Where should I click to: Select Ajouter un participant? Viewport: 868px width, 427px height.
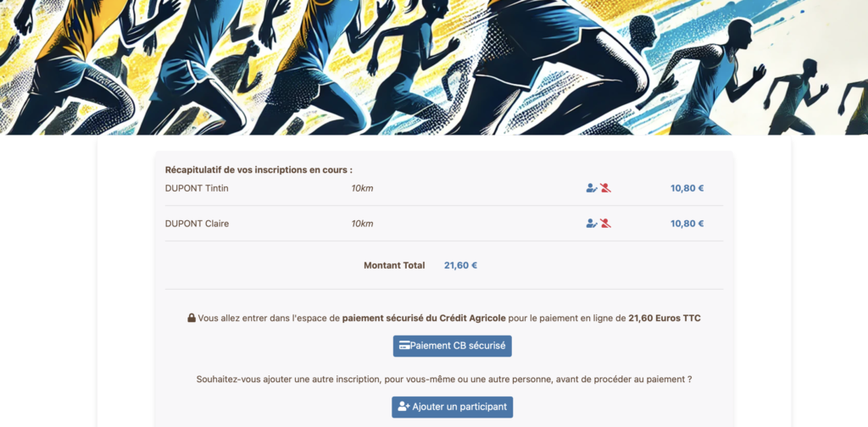(x=453, y=407)
